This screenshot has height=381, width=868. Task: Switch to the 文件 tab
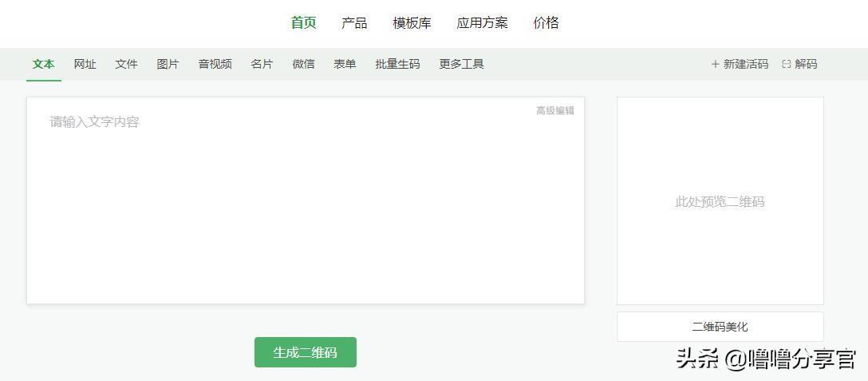coord(126,64)
